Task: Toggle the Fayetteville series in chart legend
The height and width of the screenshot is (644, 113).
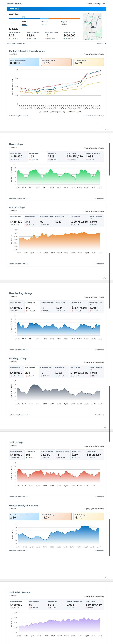Action: [44, 112]
